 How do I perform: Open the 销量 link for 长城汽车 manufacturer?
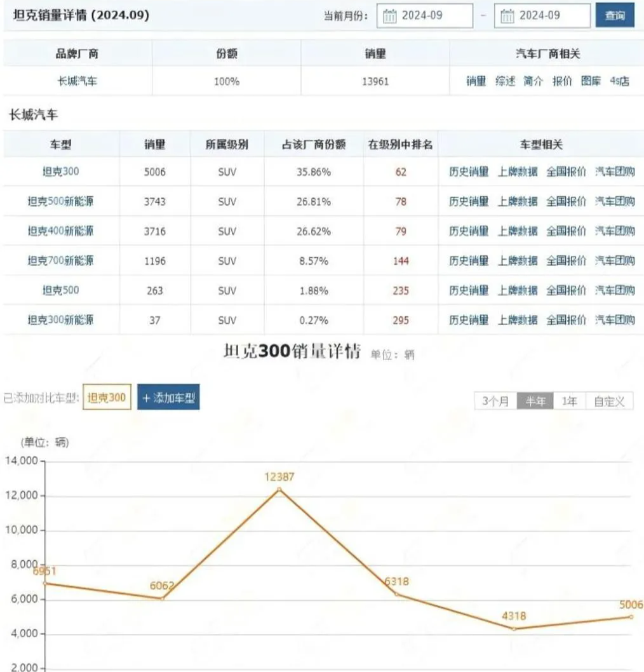coord(476,81)
